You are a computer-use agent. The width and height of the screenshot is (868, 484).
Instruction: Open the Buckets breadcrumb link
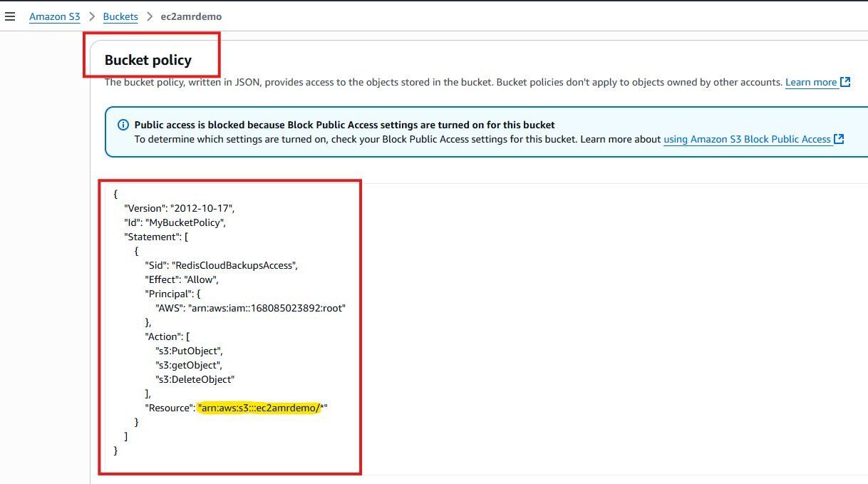[120, 16]
